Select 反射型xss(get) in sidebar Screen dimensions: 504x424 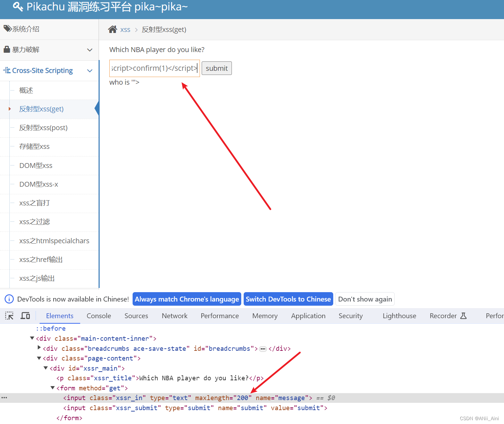[x=49, y=109]
